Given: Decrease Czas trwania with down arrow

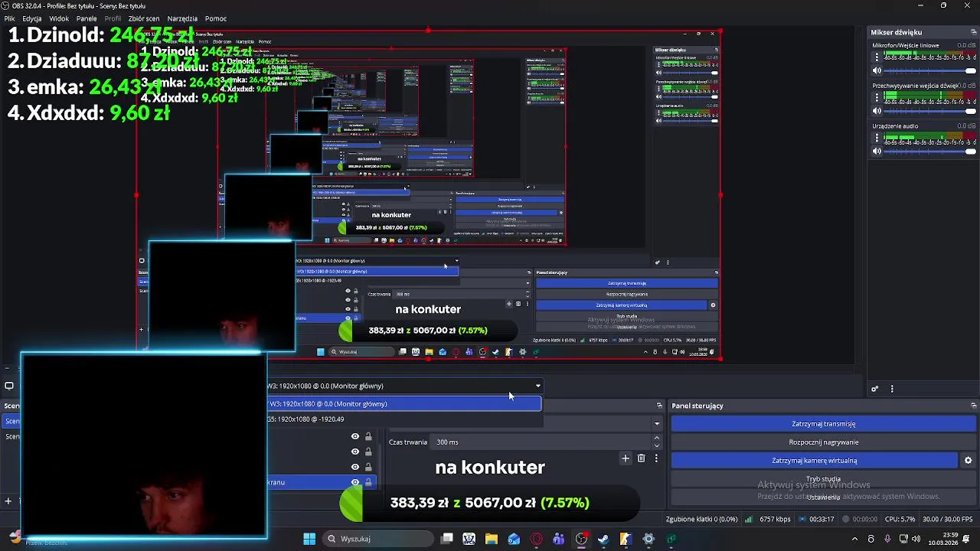Looking at the screenshot, I should 656,446.
